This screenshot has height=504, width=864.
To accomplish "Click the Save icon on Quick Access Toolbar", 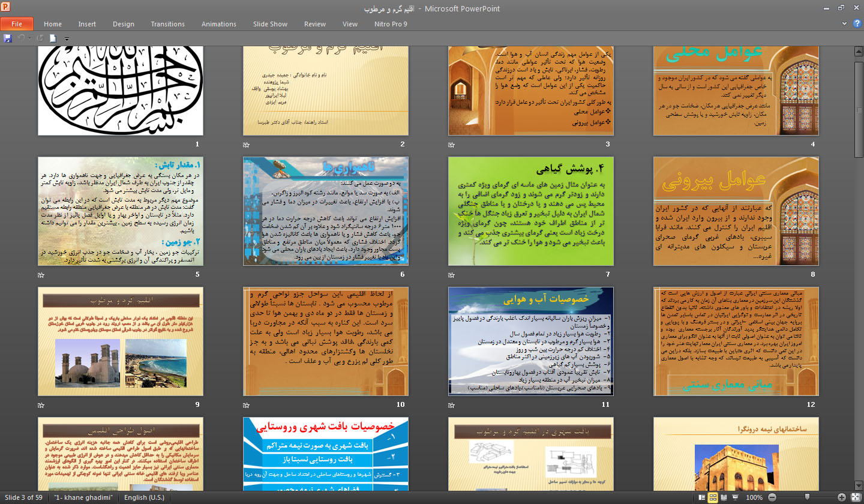I will pos(7,37).
